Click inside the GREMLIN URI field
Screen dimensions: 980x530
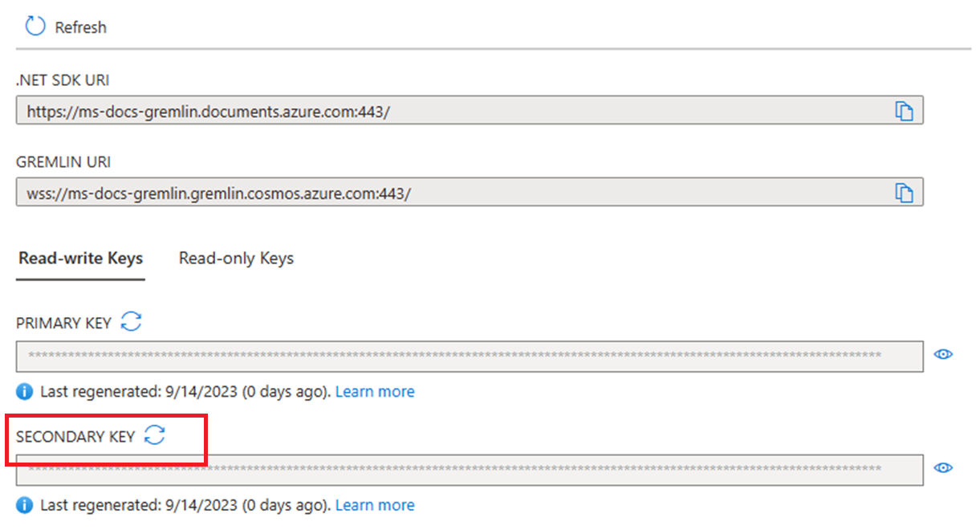coord(470,193)
